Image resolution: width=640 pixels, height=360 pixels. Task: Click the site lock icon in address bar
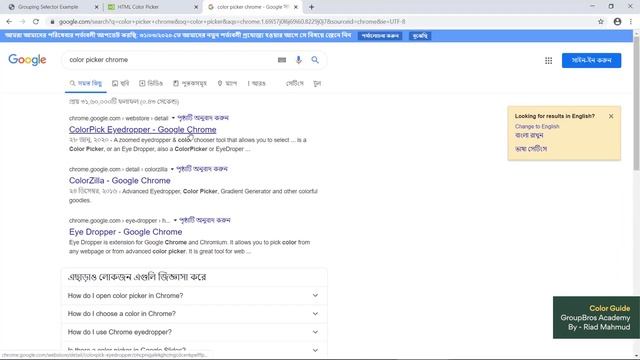point(52,22)
